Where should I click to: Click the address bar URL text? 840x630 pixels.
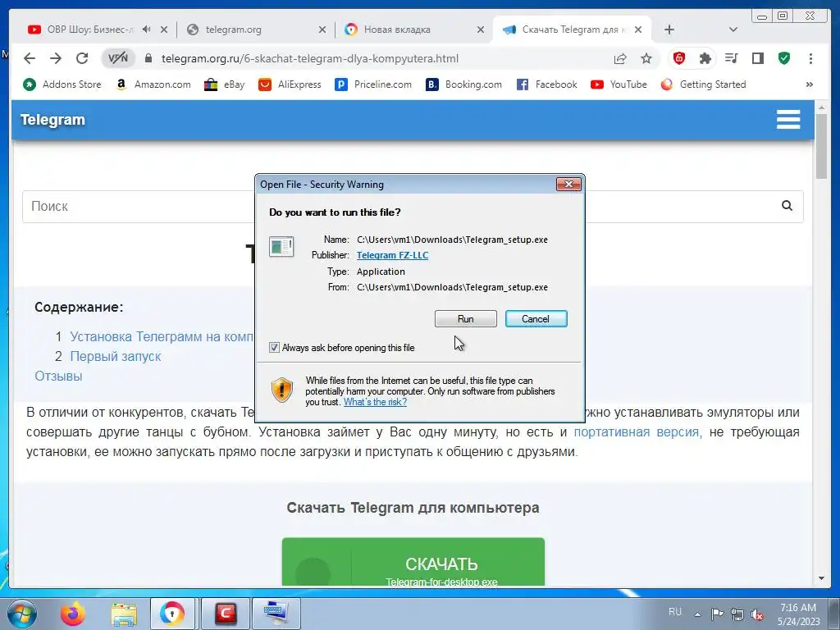(309, 58)
